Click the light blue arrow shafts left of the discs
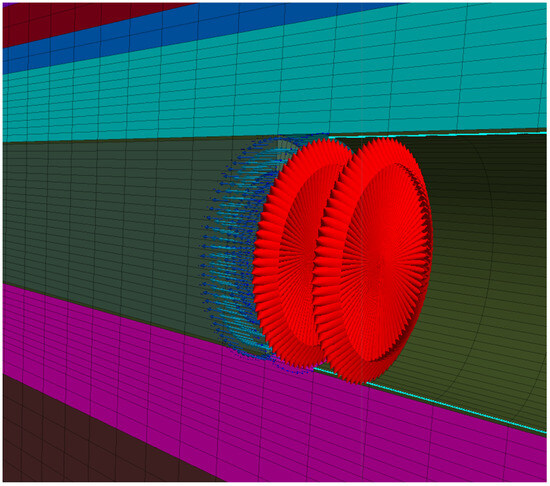550x486 pixels. coord(232,245)
